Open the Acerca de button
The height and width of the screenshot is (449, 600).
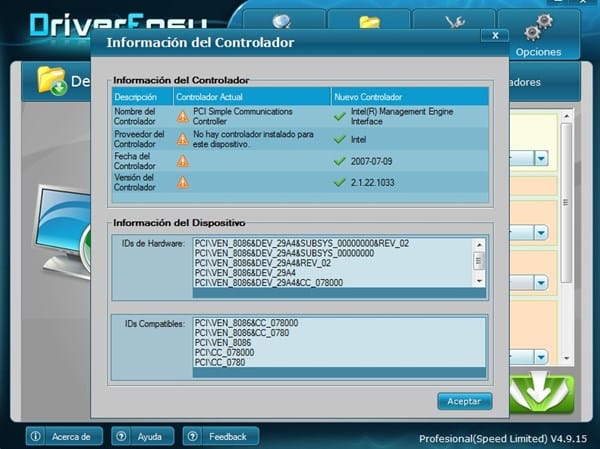pos(64,436)
